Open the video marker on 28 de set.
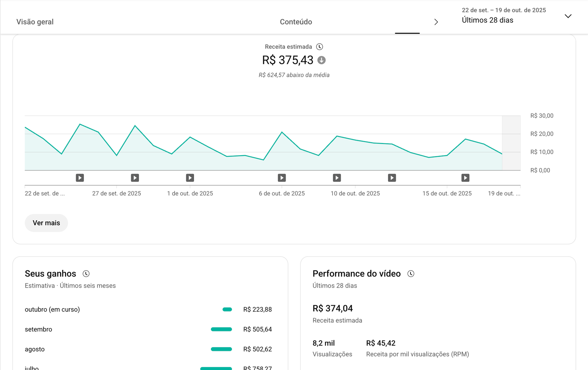 [x=135, y=178]
